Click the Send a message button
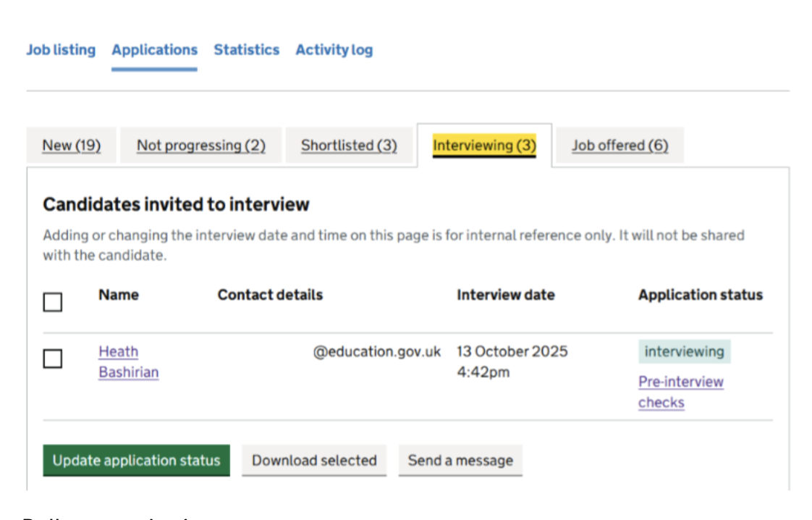812x520 pixels. (460, 461)
